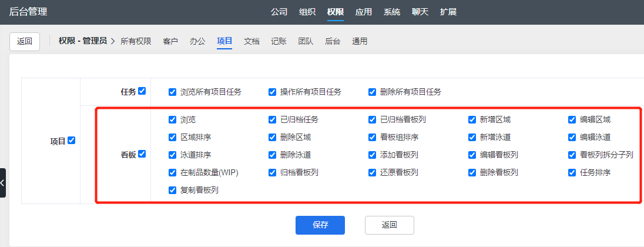Switch to the 文档 permissions tab

click(x=251, y=42)
